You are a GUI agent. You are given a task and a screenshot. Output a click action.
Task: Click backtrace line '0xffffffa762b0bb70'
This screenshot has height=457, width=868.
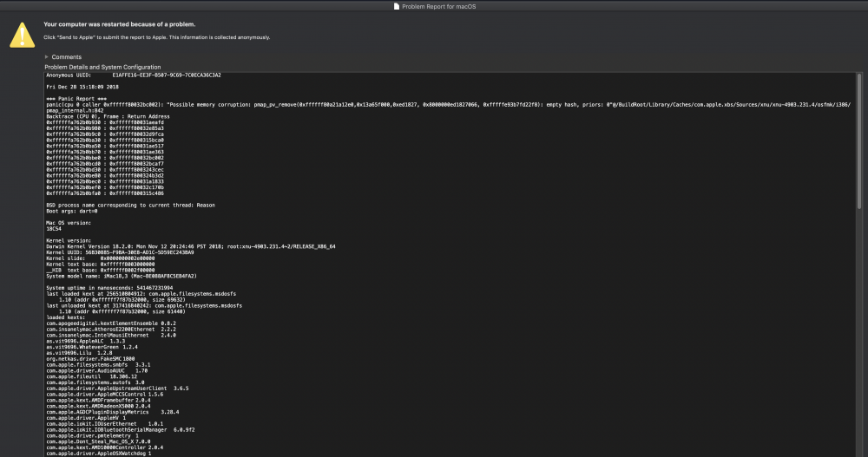105,152
